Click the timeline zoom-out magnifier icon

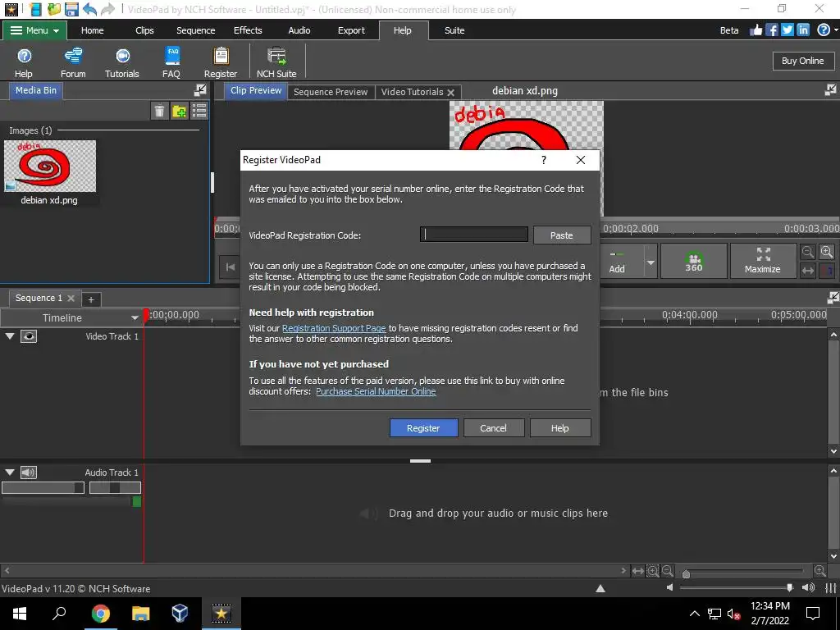coord(668,571)
